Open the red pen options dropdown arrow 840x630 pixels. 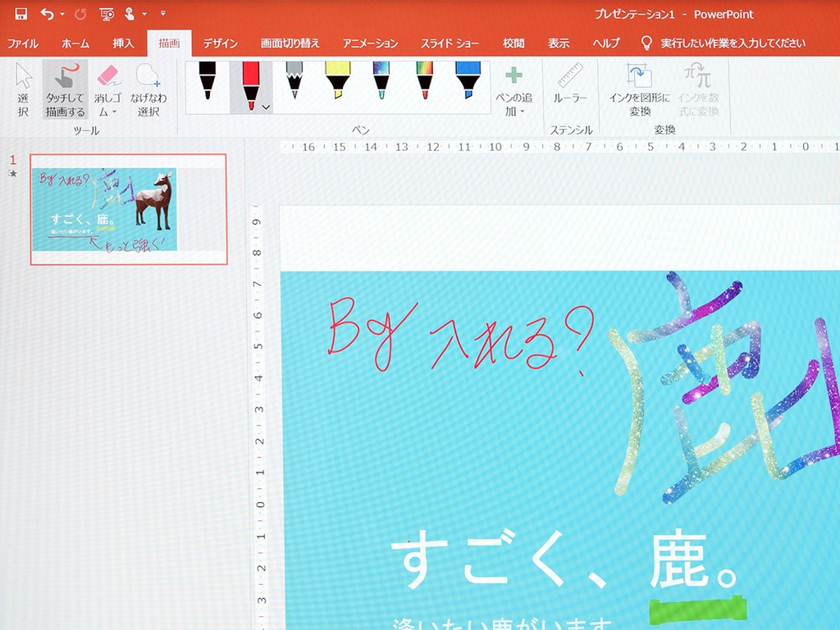[x=267, y=107]
